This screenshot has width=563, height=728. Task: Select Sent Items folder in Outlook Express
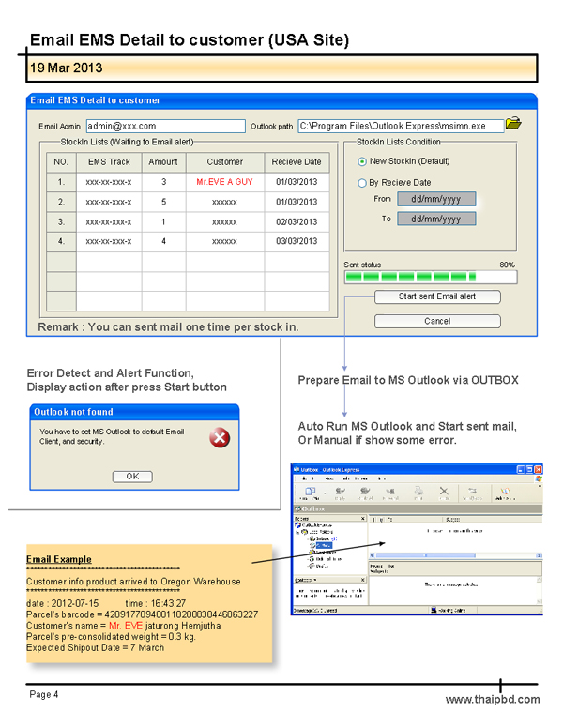(x=324, y=552)
